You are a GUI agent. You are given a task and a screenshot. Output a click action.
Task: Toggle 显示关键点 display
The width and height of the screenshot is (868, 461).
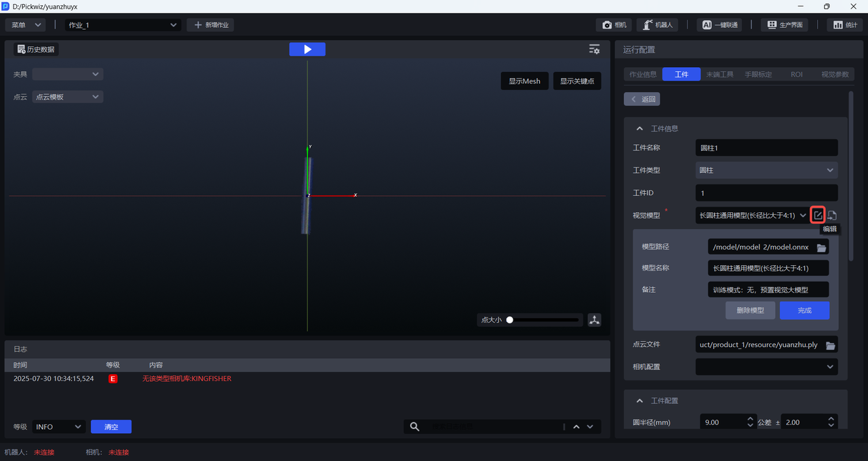(577, 81)
